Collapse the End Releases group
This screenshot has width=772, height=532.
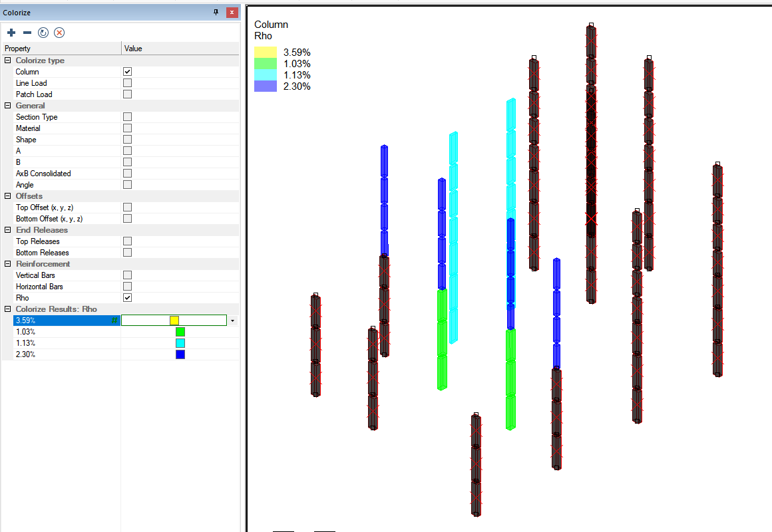[x=8, y=230]
